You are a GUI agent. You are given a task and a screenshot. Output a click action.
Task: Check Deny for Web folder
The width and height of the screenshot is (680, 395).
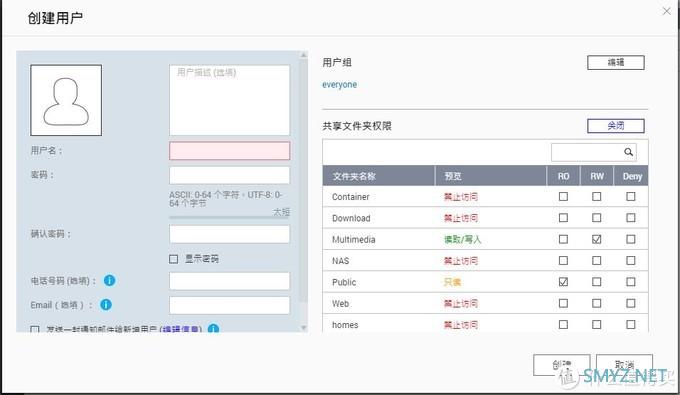click(631, 303)
